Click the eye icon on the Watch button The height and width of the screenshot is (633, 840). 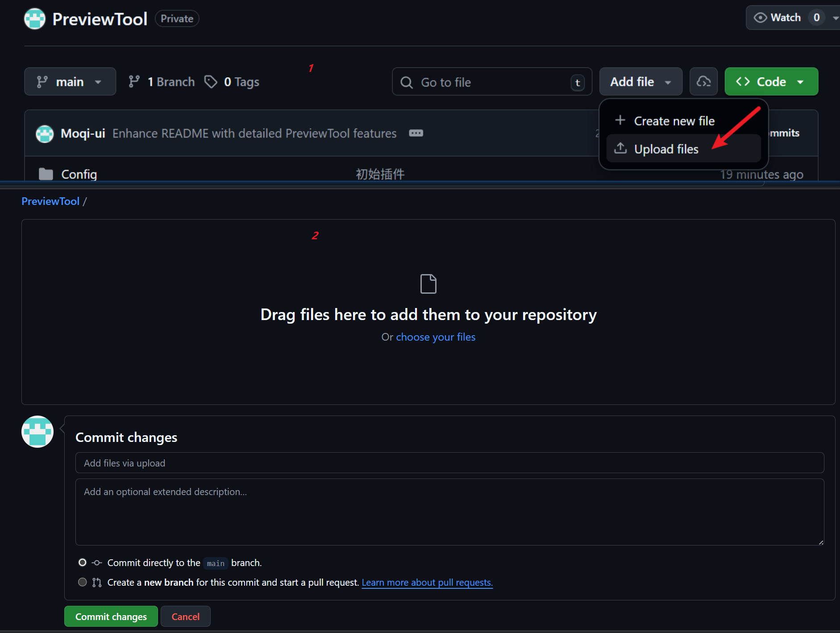point(760,18)
